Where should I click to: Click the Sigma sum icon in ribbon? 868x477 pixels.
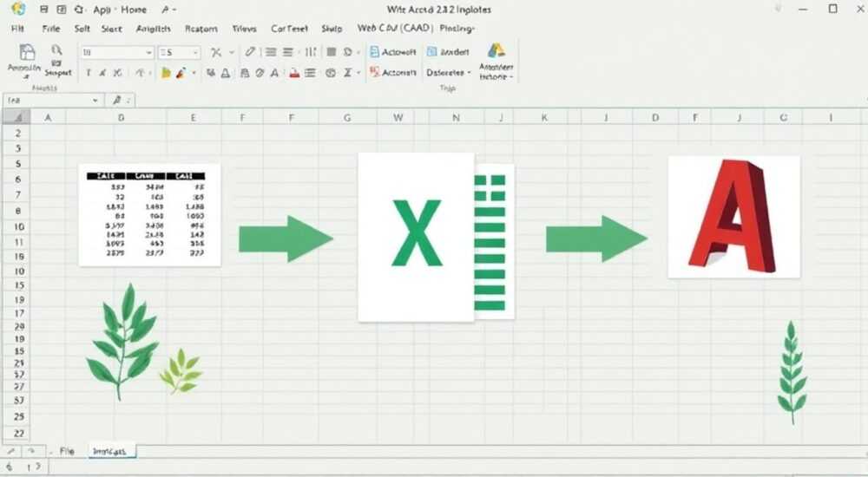pyautogui.click(x=348, y=73)
